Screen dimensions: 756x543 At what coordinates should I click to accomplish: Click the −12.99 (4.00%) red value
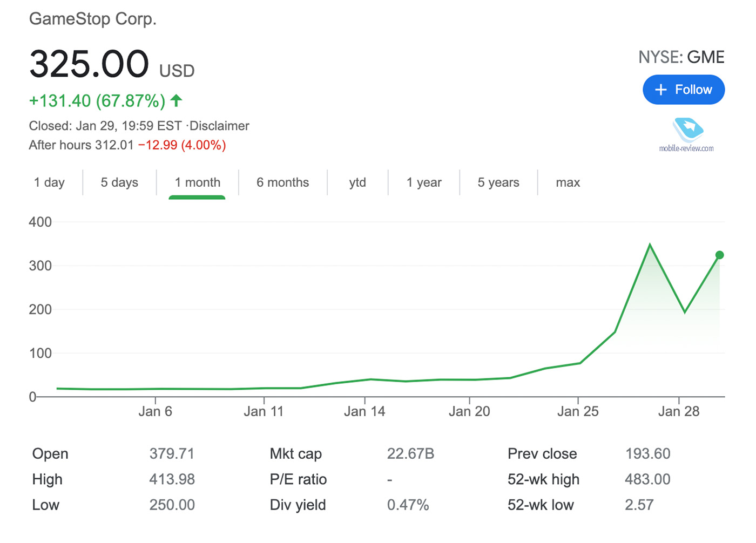tap(182, 145)
